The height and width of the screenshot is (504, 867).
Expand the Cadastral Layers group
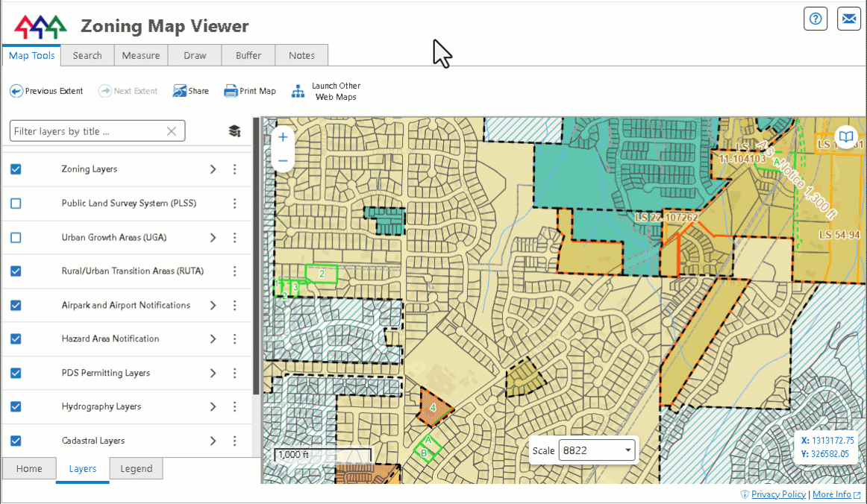tap(213, 441)
